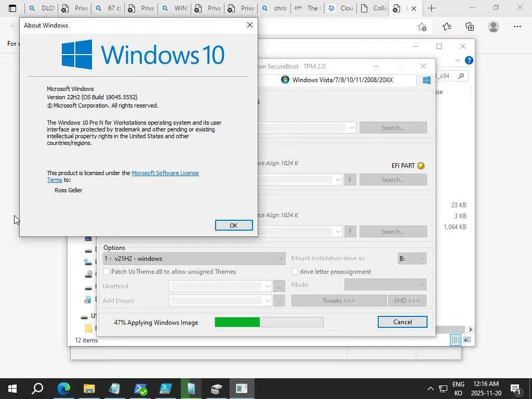The image size is (532, 399).
Task: Open the boot drive dropdown in EFI PART row
Action: [338, 179]
